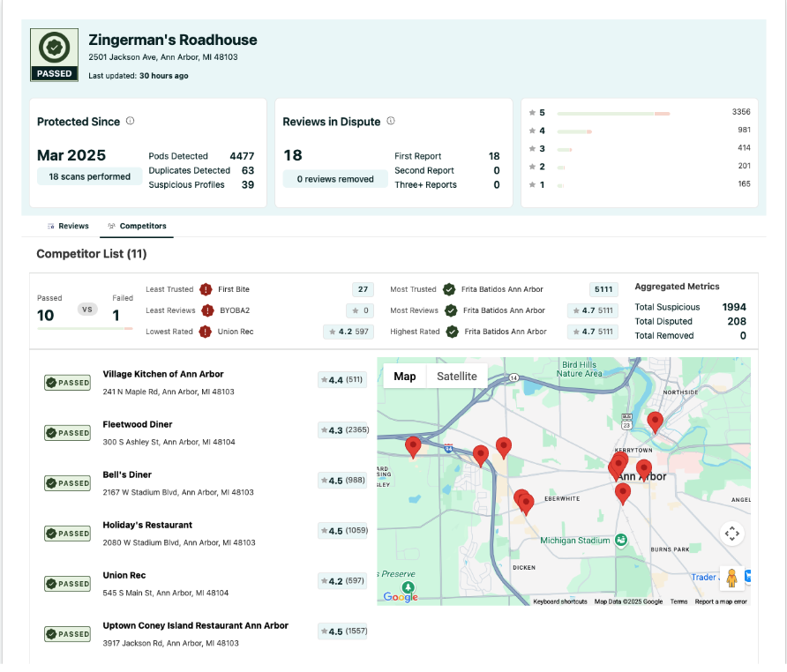The image size is (787, 672).
Task: Click the green Preserve park marker on the map
Action: (x=408, y=586)
